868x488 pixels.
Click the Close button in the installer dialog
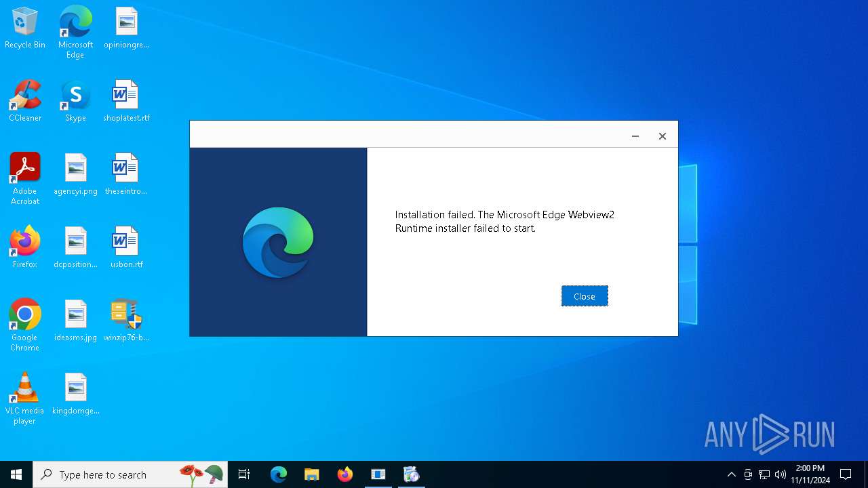coord(585,296)
